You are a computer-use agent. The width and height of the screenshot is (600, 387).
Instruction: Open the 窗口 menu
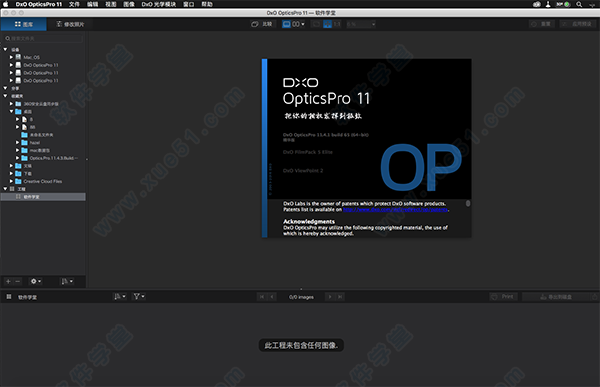coord(188,4)
